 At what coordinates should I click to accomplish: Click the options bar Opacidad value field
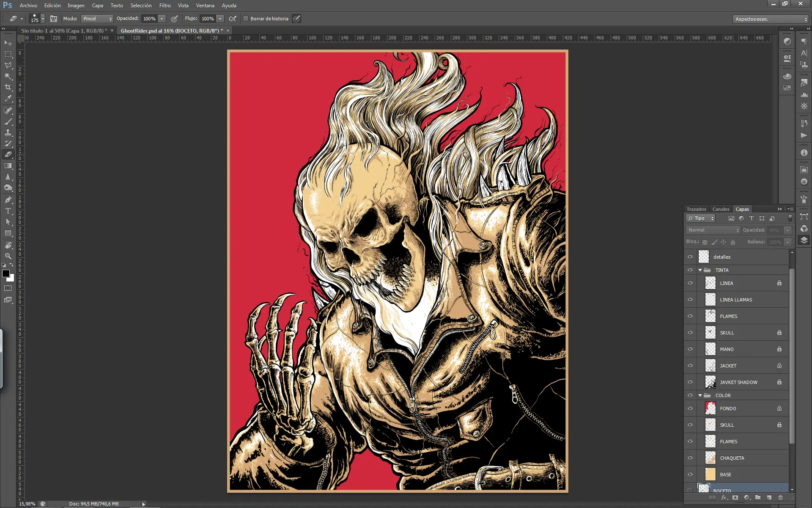[149, 19]
